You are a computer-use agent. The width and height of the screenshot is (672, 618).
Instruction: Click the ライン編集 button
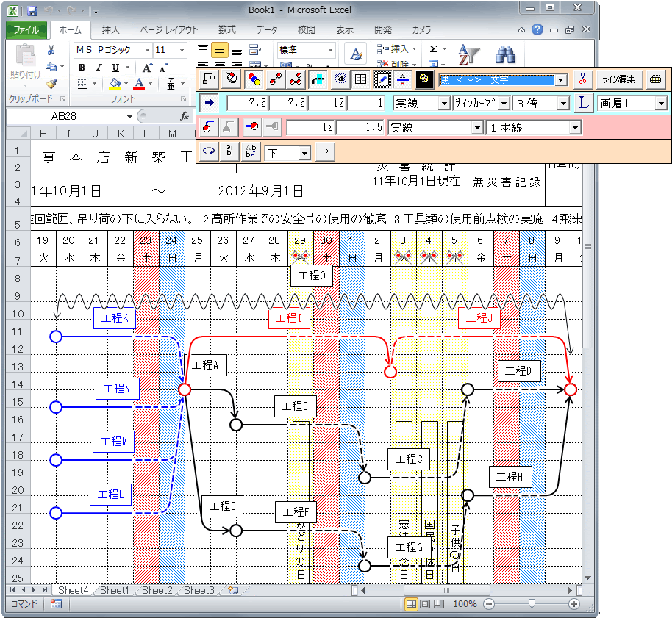(x=619, y=79)
